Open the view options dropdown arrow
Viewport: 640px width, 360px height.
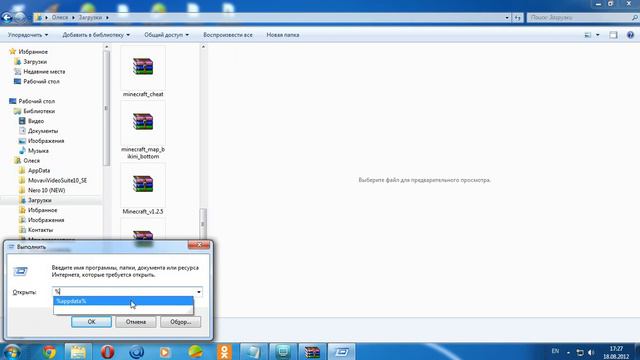tap(598, 35)
